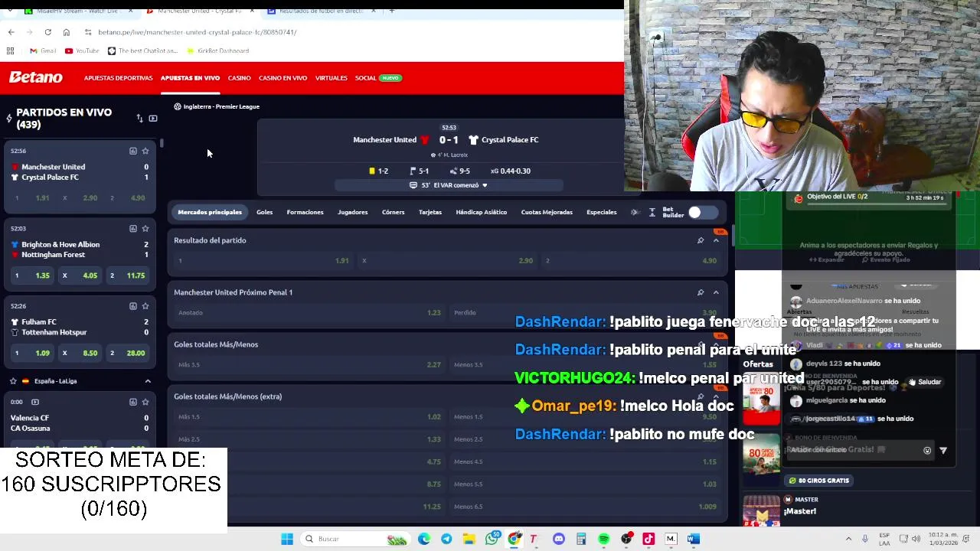Switch to the Jugadores tab

point(352,212)
